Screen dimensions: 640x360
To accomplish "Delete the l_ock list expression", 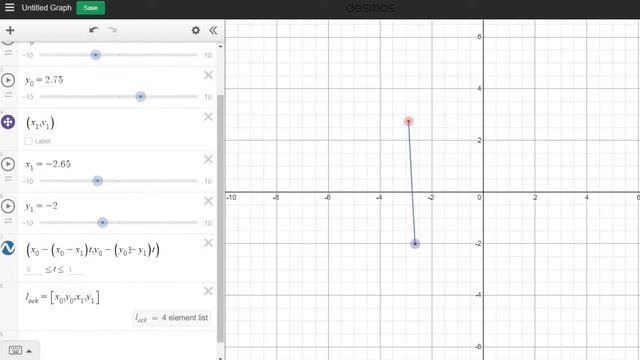I will coord(209,291).
